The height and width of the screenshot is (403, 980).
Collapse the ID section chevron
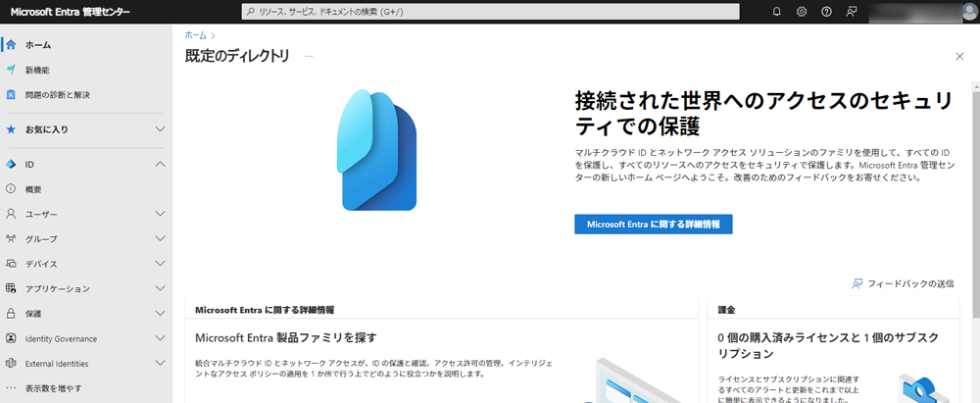[160, 165]
